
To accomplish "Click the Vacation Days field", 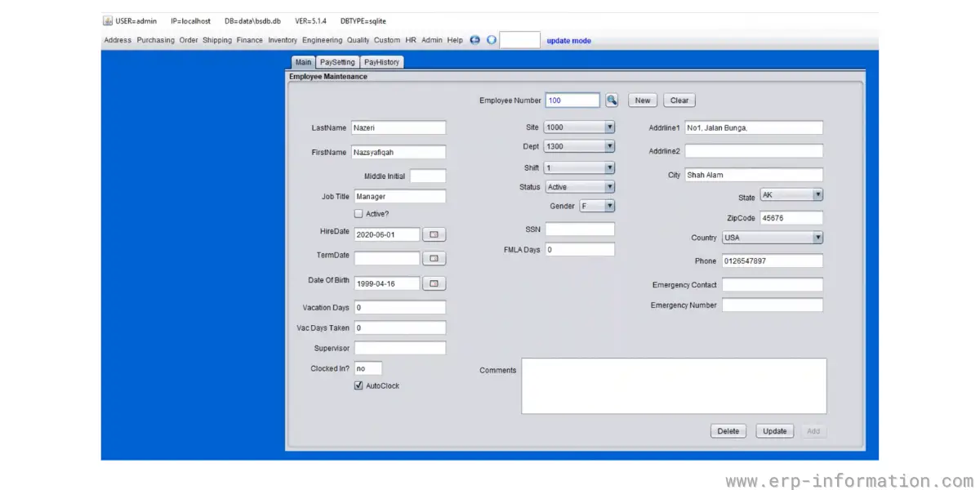I will (400, 308).
